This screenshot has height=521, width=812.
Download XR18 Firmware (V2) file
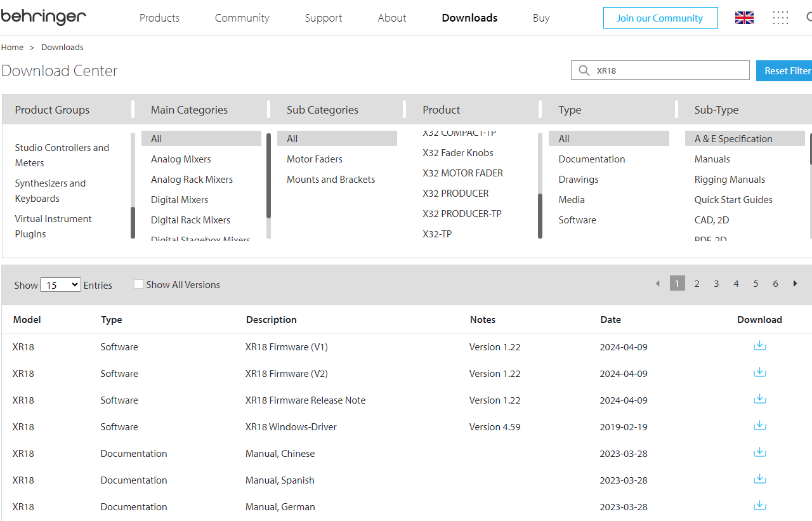[759, 373]
